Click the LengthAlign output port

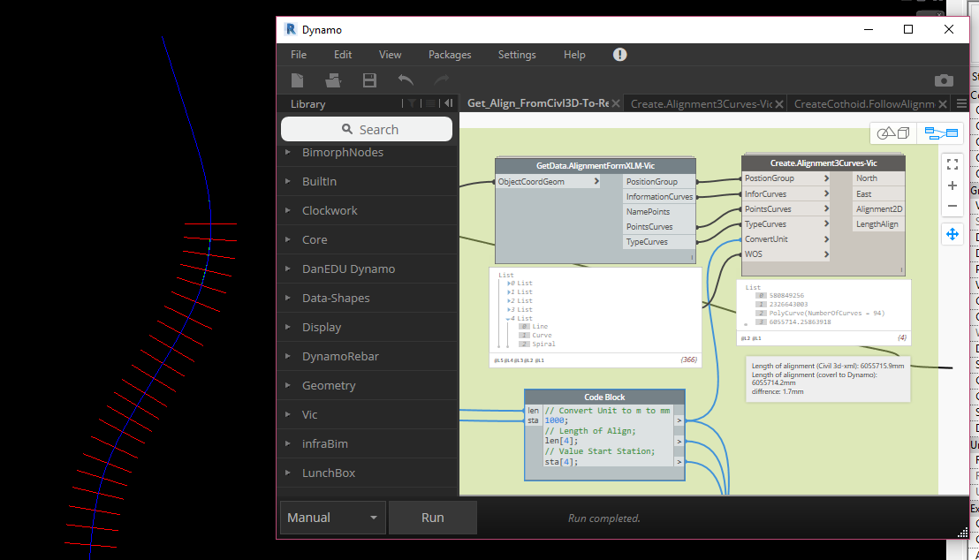(878, 224)
